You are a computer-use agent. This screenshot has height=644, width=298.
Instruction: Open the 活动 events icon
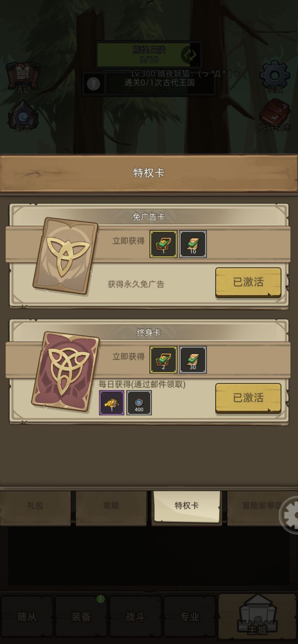23,77
